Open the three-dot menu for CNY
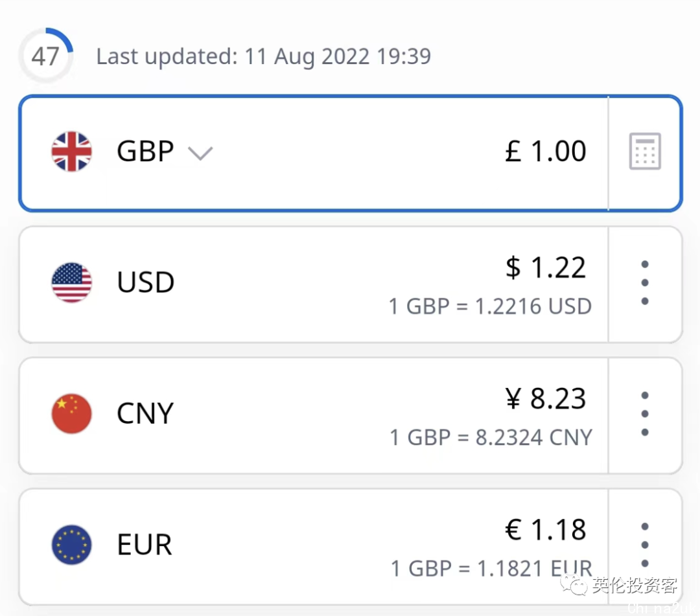 pyautogui.click(x=645, y=414)
